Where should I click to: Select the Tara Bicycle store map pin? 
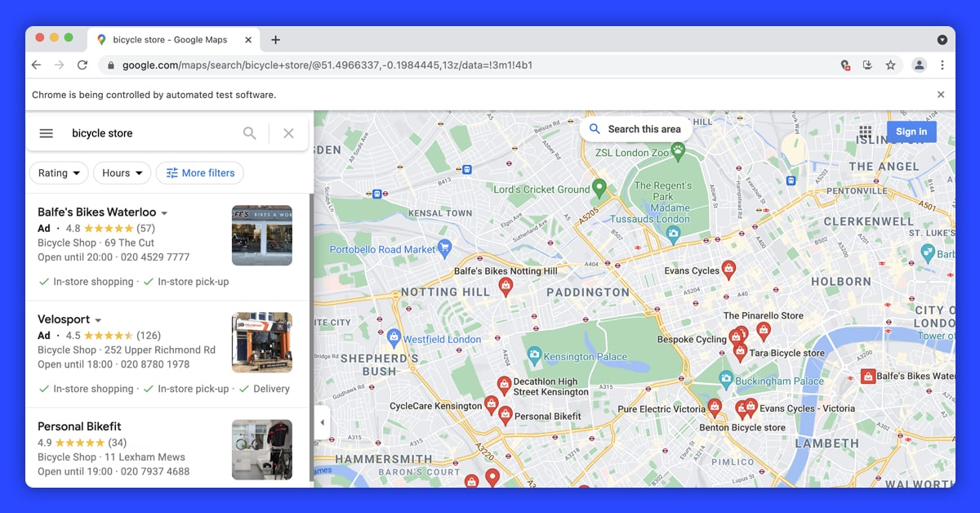coord(740,352)
